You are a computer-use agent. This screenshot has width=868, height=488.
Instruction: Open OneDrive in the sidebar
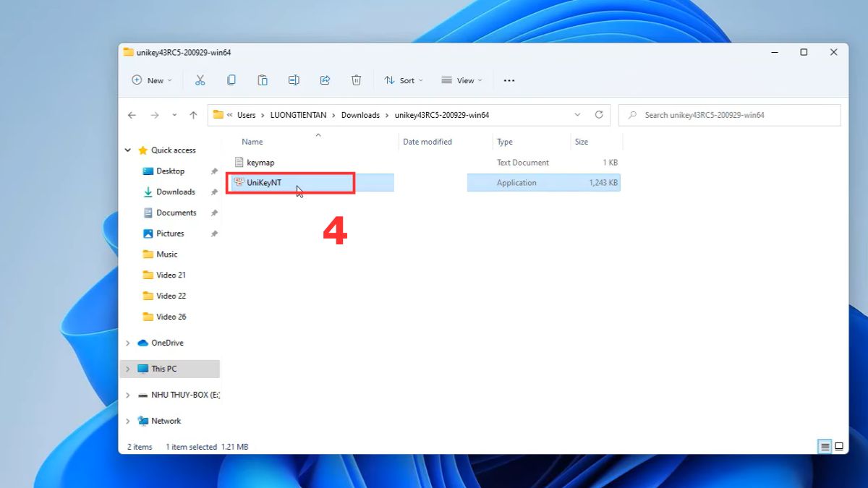pyautogui.click(x=167, y=343)
